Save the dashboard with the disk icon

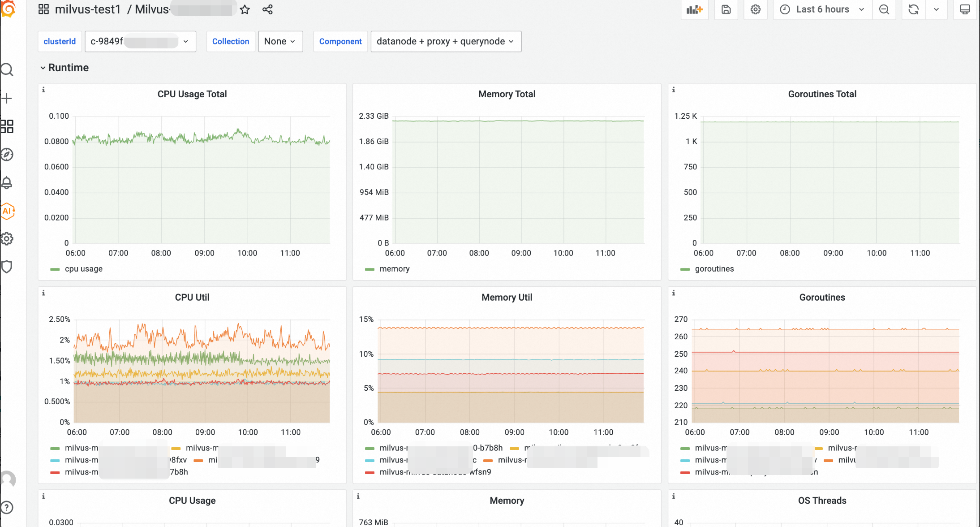(726, 9)
